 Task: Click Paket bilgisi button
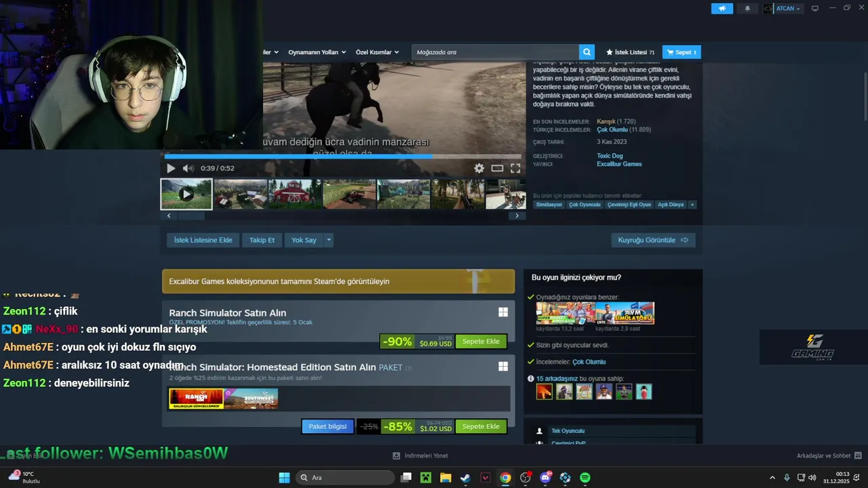[328, 426]
